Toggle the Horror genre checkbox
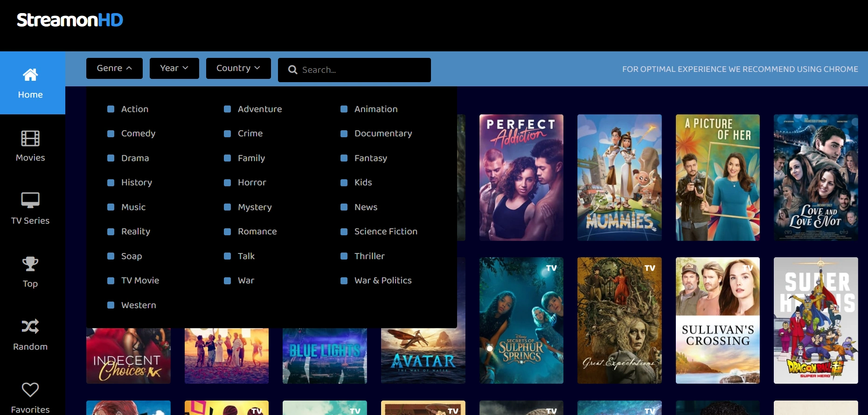This screenshot has width=868, height=415. click(x=228, y=183)
